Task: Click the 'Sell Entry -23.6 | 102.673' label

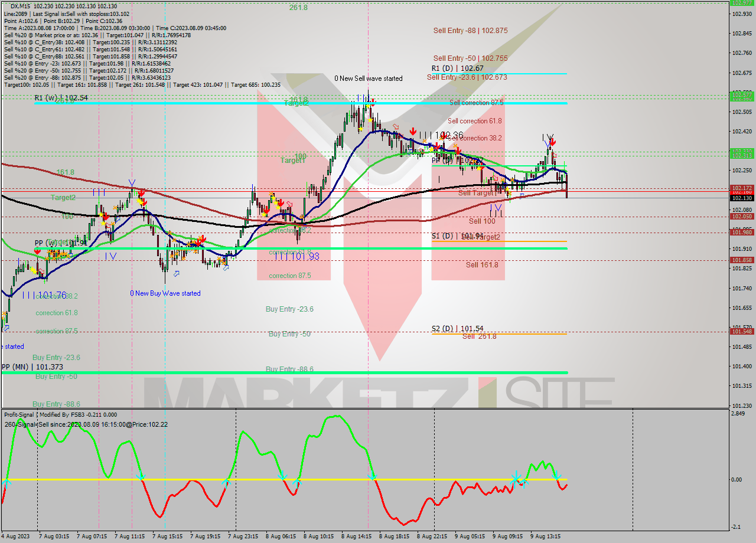Action: [x=467, y=77]
